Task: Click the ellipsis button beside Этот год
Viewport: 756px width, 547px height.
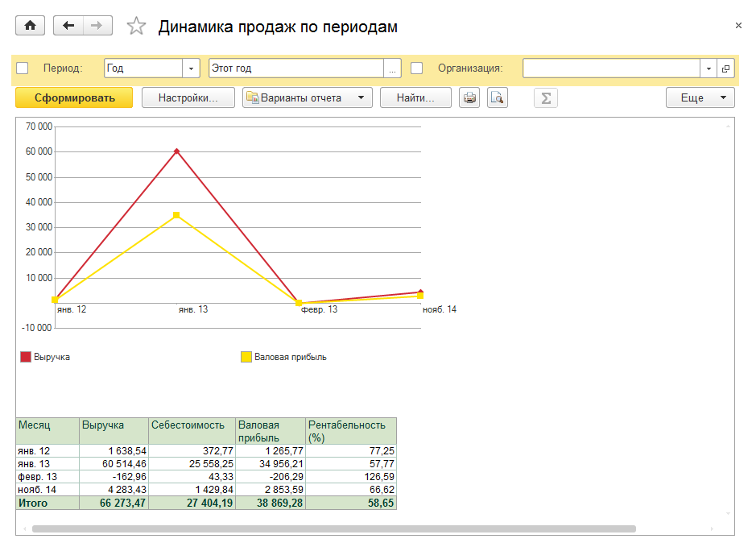Action: tap(392, 68)
